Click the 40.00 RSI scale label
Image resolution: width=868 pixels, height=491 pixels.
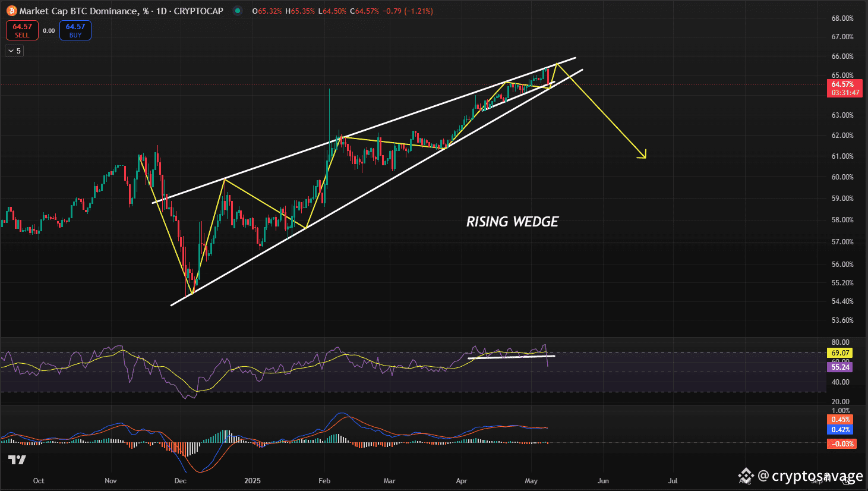(841, 382)
